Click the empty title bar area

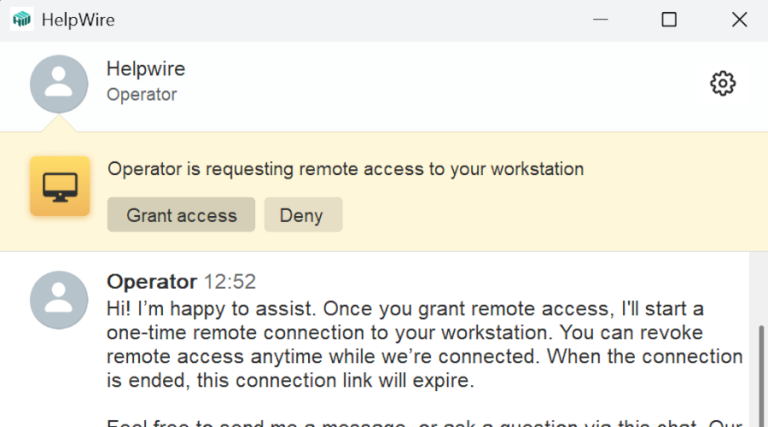pos(350,19)
